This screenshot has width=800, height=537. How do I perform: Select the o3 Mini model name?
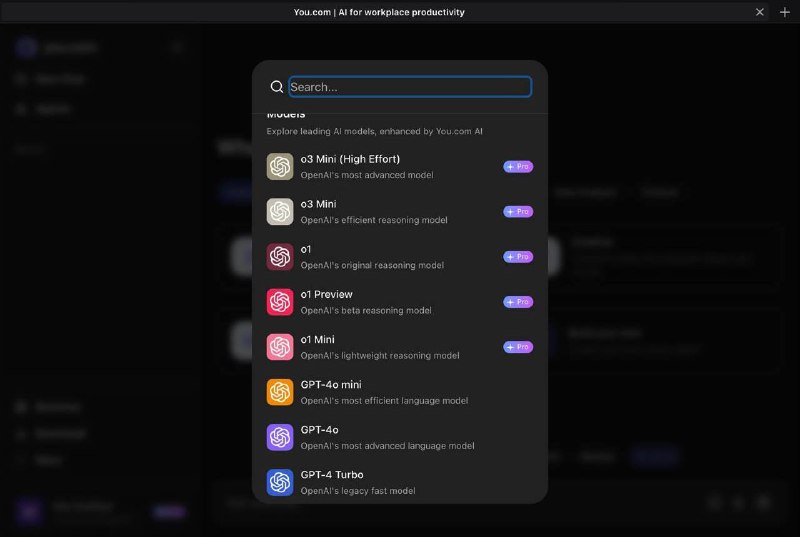click(x=318, y=204)
